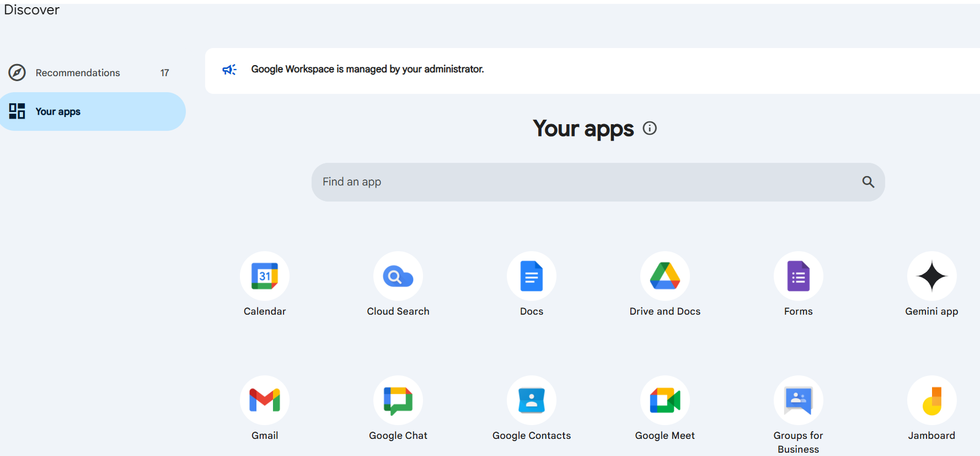Click the search magnifier icon
Screen dimensions: 980x456
(868, 182)
